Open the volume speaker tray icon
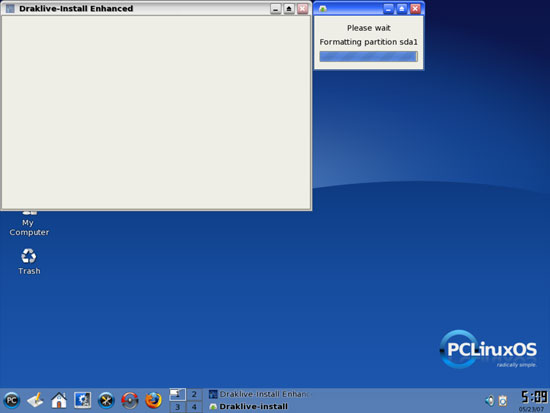 (x=490, y=401)
